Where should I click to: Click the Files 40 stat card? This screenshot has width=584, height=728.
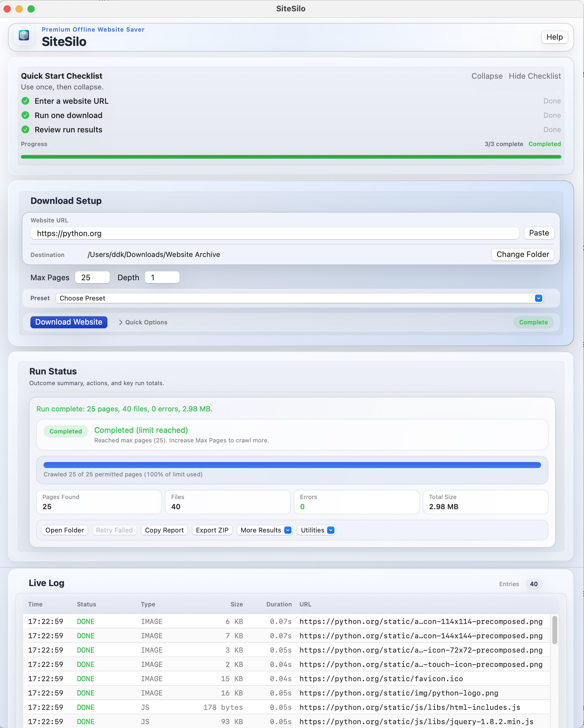[228, 502]
